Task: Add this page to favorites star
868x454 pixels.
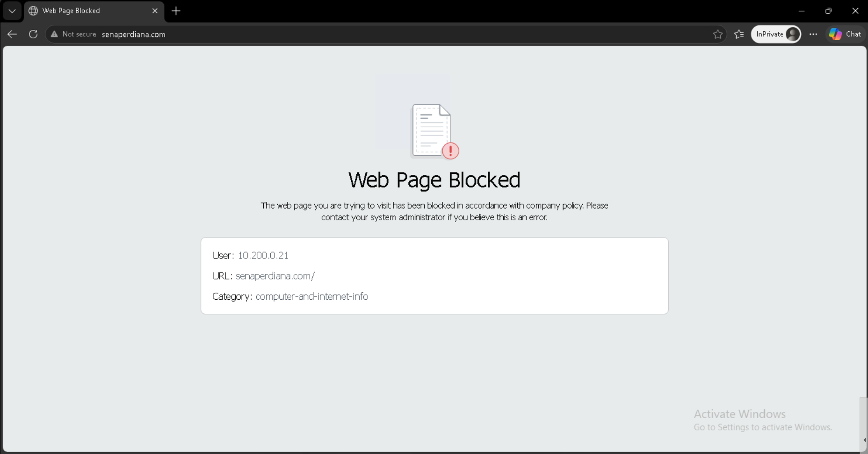Action: [x=718, y=34]
